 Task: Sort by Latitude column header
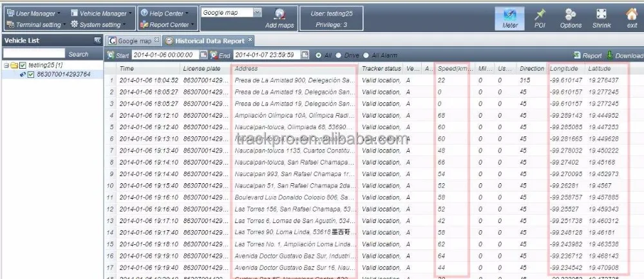pyautogui.click(x=607, y=68)
